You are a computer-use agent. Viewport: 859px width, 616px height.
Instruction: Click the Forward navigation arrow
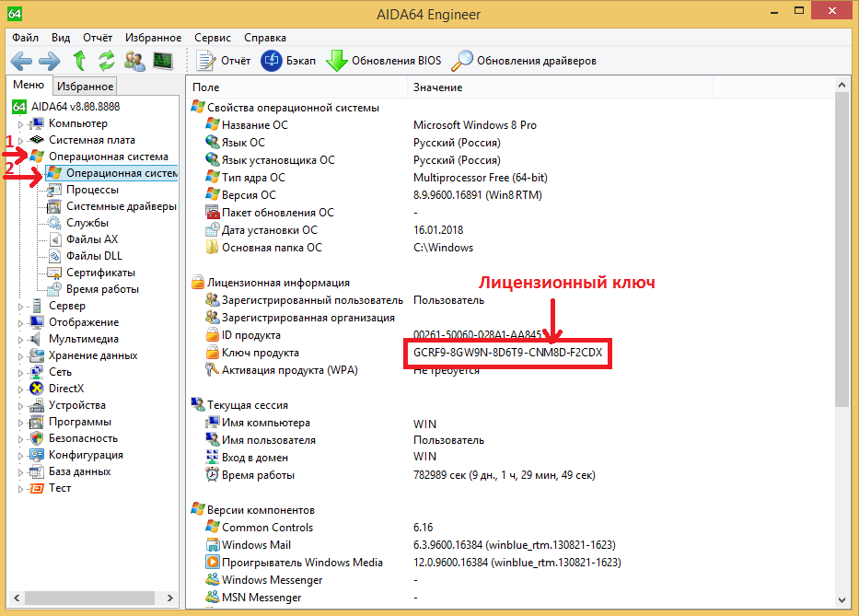pyautogui.click(x=50, y=61)
